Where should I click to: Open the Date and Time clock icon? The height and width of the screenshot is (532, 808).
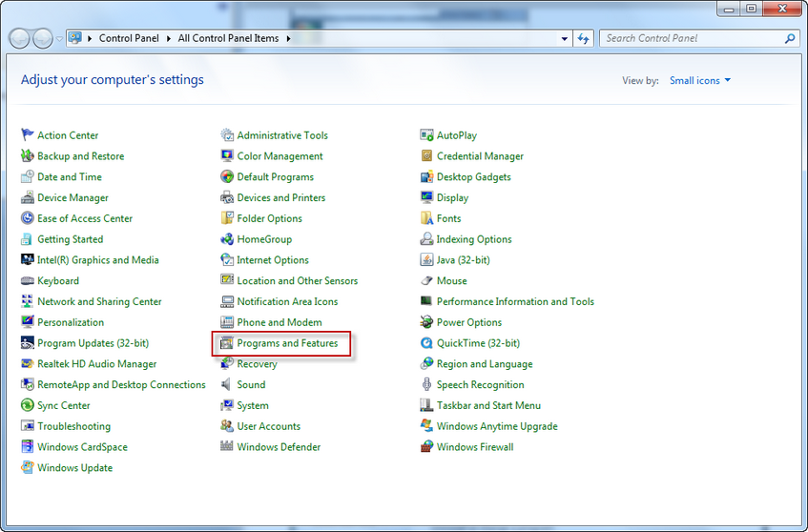pyautogui.click(x=28, y=176)
